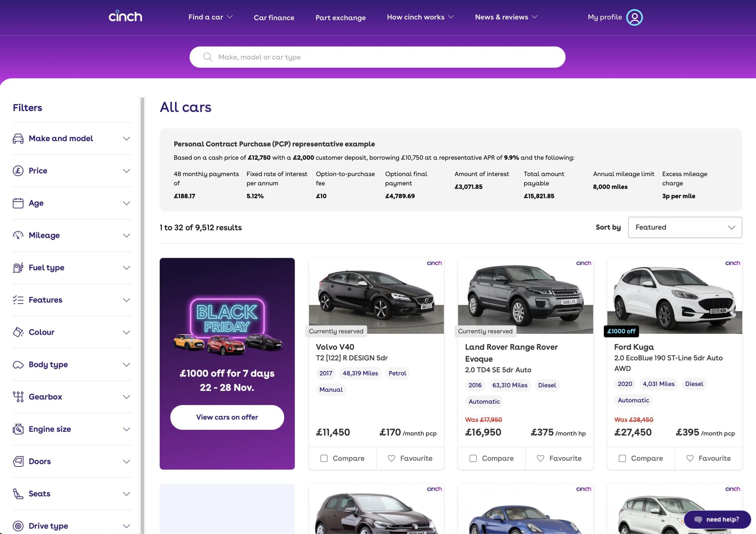Screen dimensions: 756x534
Task: Open the Part exchange page
Action: (340, 17)
